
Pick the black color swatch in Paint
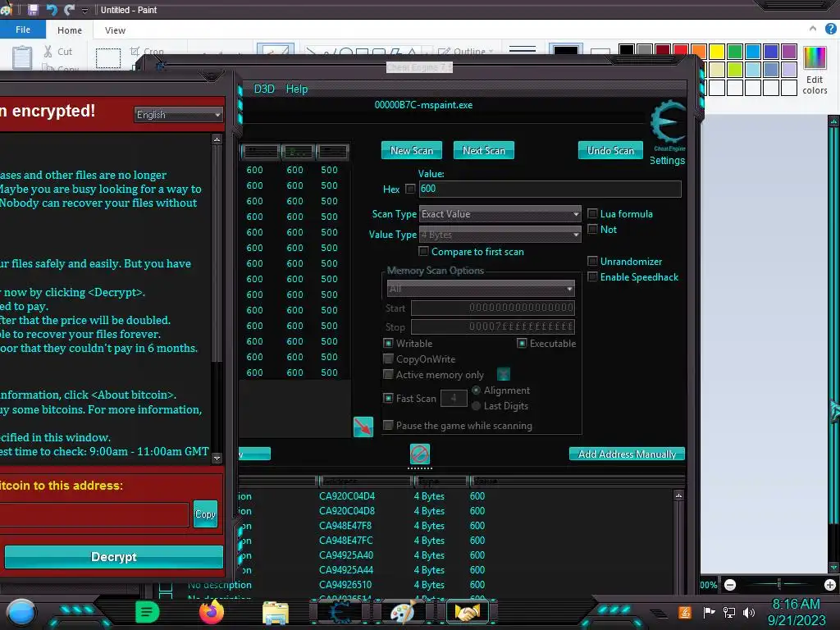(x=627, y=51)
